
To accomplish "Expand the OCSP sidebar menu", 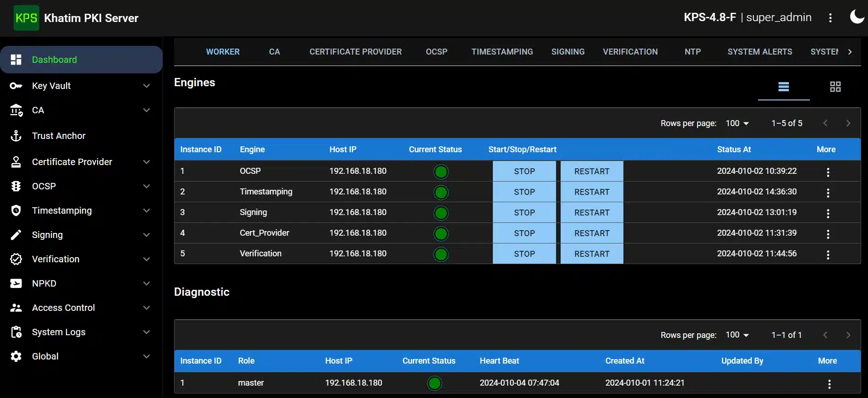I will (147, 186).
